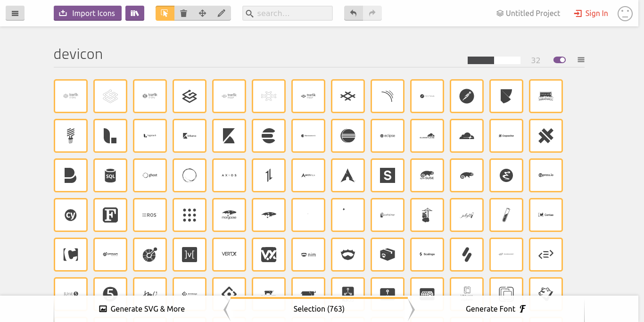Deselect the plain openSUSE chameleon icon
The width and height of the screenshot is (644, 322).
click(x=467, y=175)
